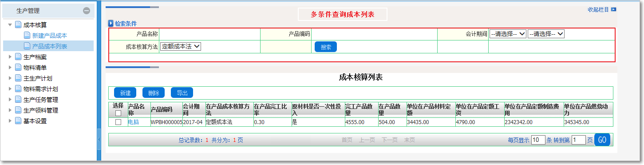Click the 基本设置 folder icon
Image resolution: width=644 pixels, height=165 pixels.
pos(18,121)
